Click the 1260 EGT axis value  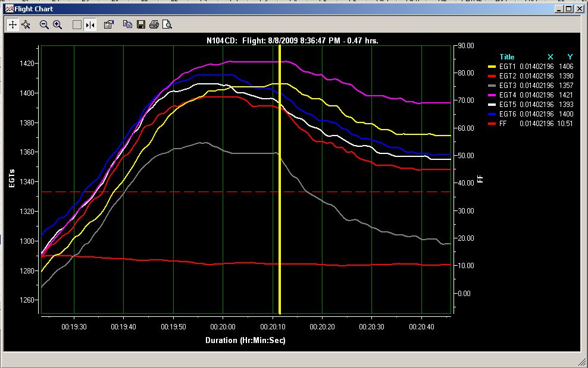(27, 300)
